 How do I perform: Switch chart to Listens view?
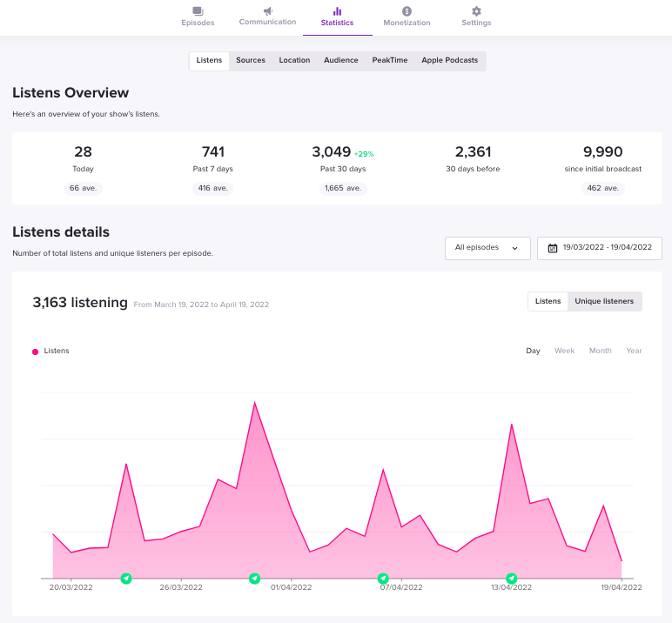(548, 301)
